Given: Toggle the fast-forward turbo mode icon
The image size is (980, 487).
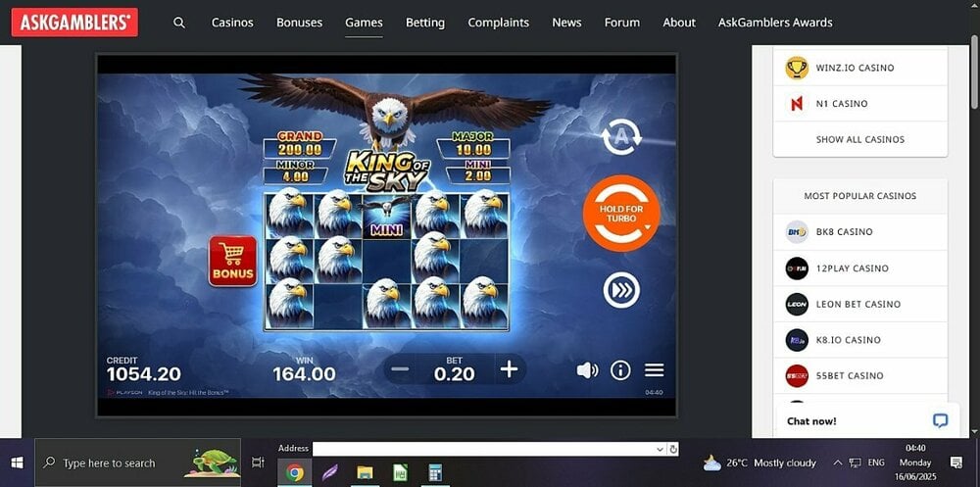Looking at the screenshot, I should click(621, 290).
